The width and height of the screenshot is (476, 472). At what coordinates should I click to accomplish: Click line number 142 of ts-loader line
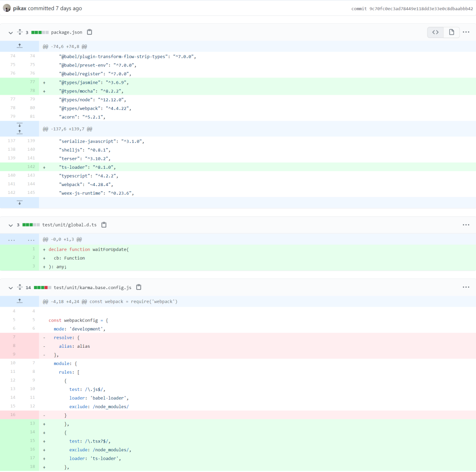tap(31, 167)
